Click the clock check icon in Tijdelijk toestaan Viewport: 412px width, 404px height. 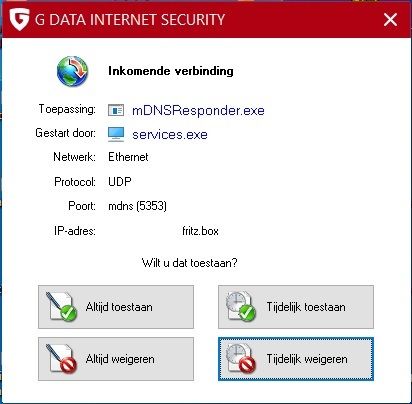pos(241,307)
